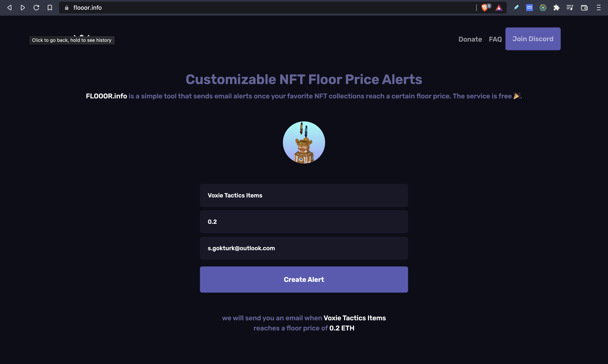Screen dimensions: 608x364
Task: Open the playlist media icon
Action: pyautogui.click(x=570, y=8)
